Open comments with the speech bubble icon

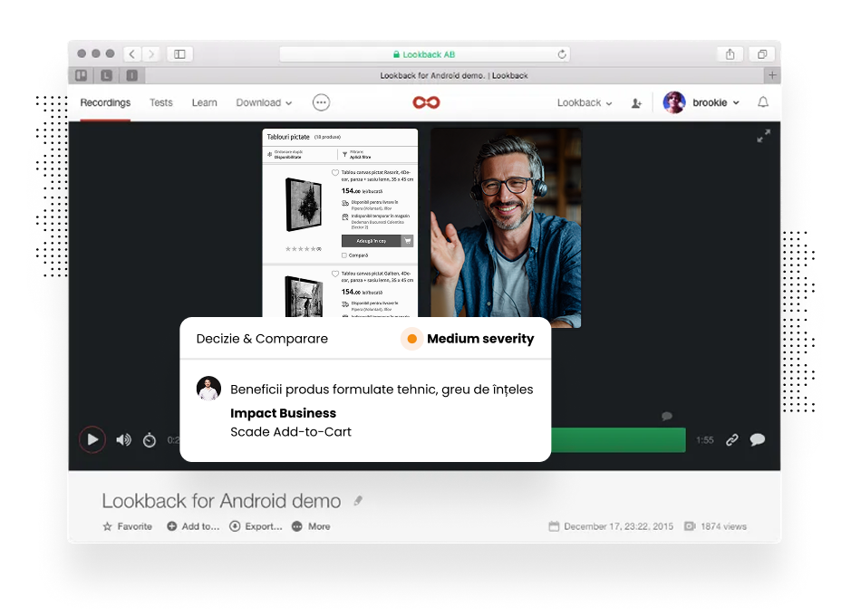[x=758, y=439]
